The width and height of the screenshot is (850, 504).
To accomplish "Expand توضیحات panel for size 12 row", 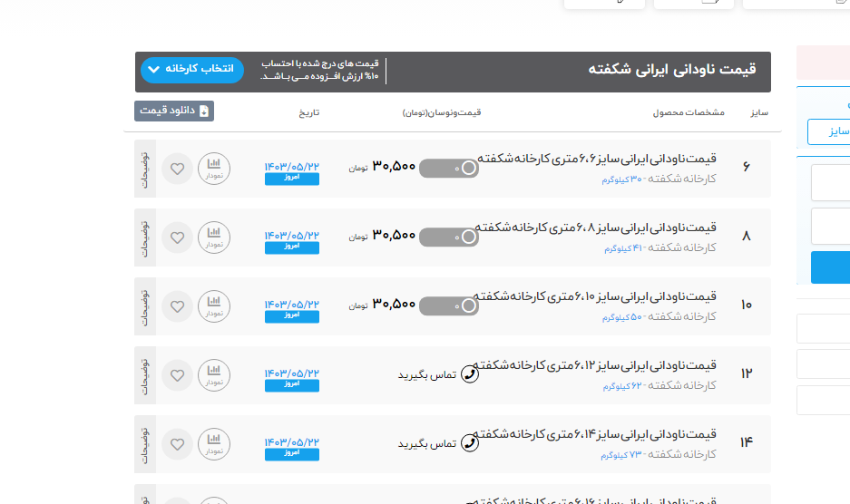I will click(145, 375).
